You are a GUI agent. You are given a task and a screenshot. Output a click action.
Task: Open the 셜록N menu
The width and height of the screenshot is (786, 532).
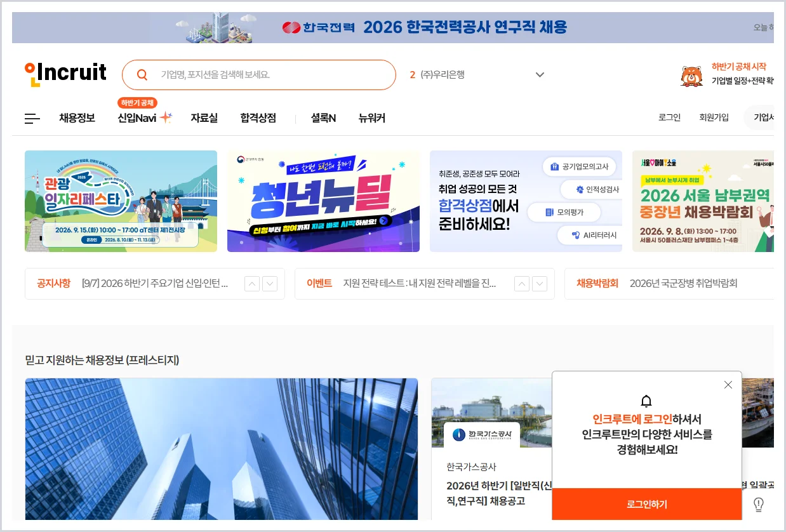[323, 118]
